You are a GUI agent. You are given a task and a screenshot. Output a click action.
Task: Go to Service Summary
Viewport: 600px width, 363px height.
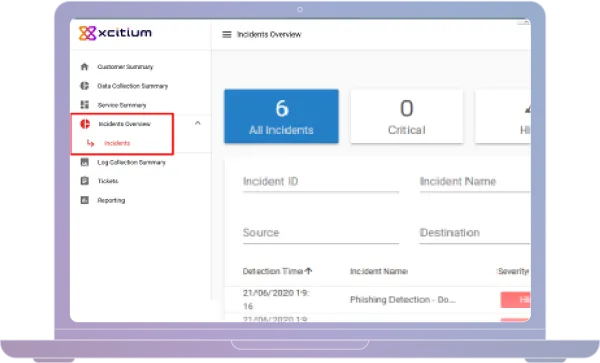coord(122,105)
